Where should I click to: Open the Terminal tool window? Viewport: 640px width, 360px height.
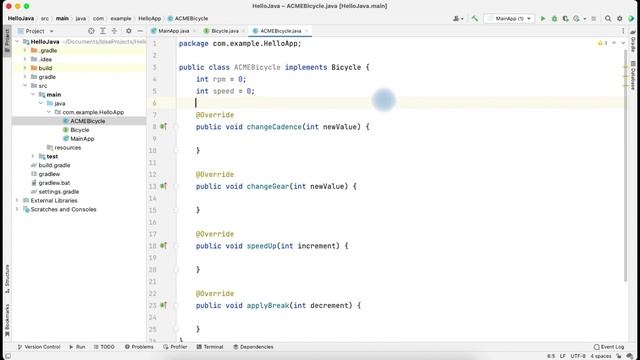click(210, 347)
